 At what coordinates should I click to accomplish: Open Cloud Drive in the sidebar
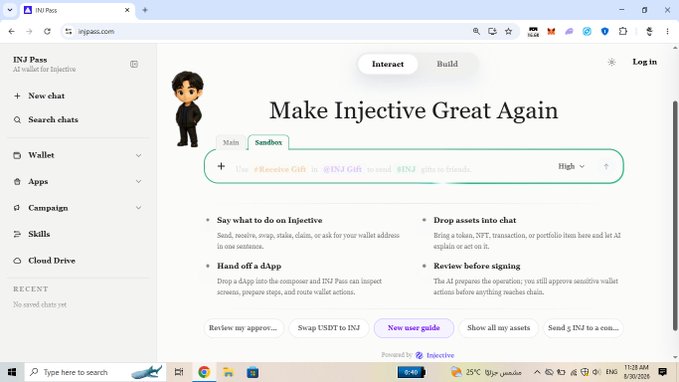[x=52, y=260]
